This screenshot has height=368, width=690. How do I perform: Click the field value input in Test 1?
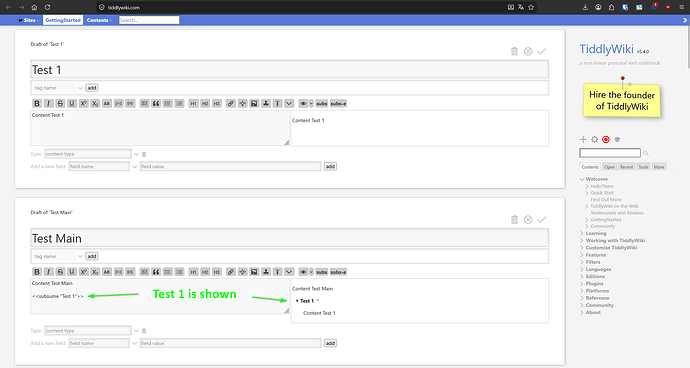click(231, 166)
